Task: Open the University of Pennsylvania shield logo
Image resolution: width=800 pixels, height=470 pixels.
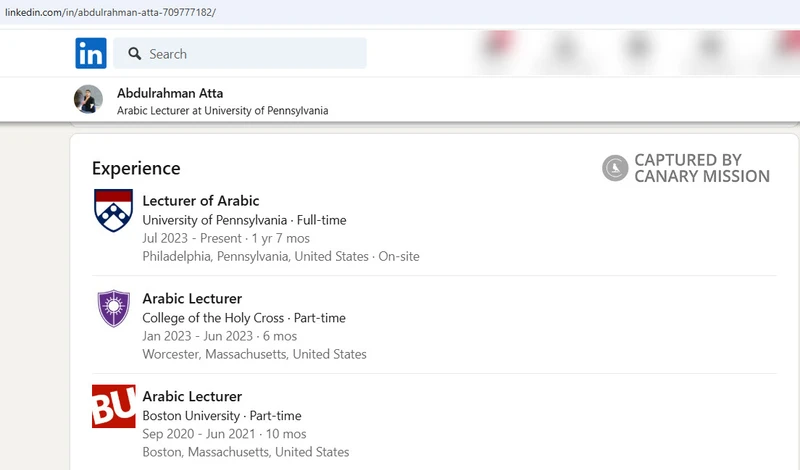Action: (x=113, y=210)
